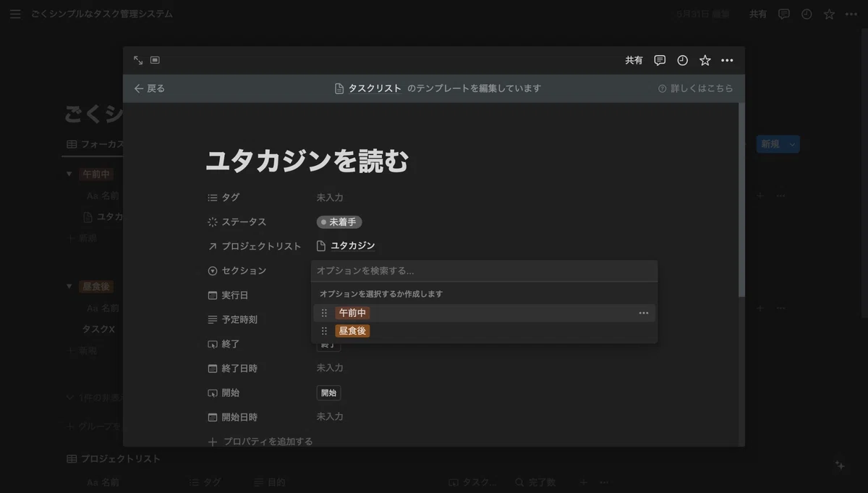Collapse the 昼食後 group triangle
Screen dimensions: 868x493
click(69, 286)
